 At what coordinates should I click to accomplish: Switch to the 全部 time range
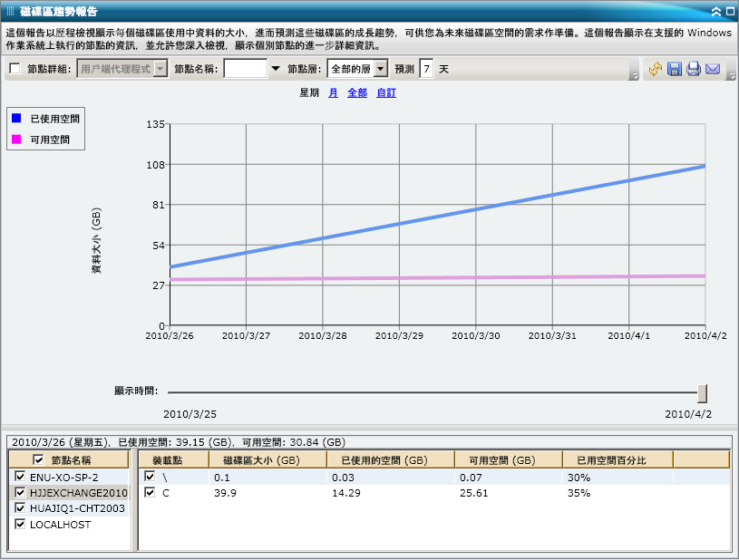pyautogui.click(x=357, y=92)
